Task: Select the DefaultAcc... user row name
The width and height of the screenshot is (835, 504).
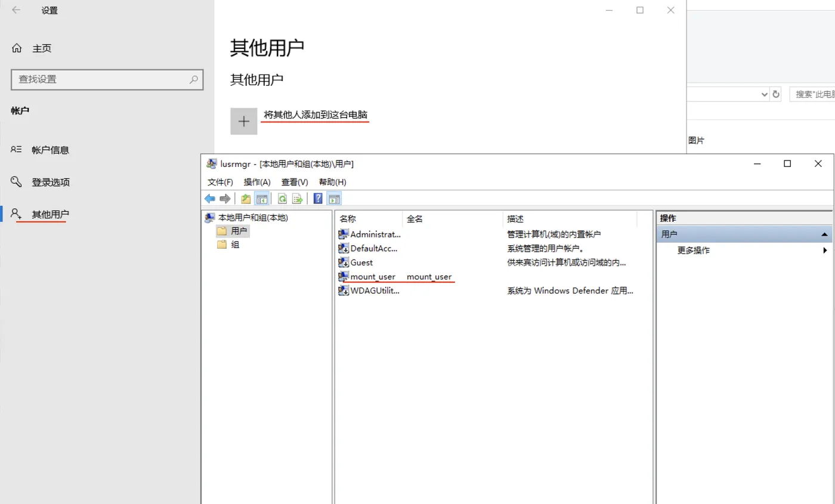Action: (374, 248)
